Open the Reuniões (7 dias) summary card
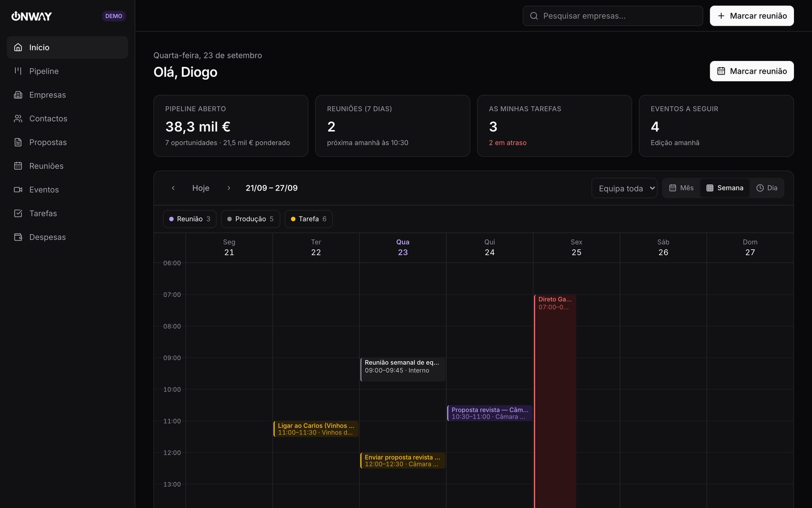The width and height of the screenshot is (812, 508). 392,126
